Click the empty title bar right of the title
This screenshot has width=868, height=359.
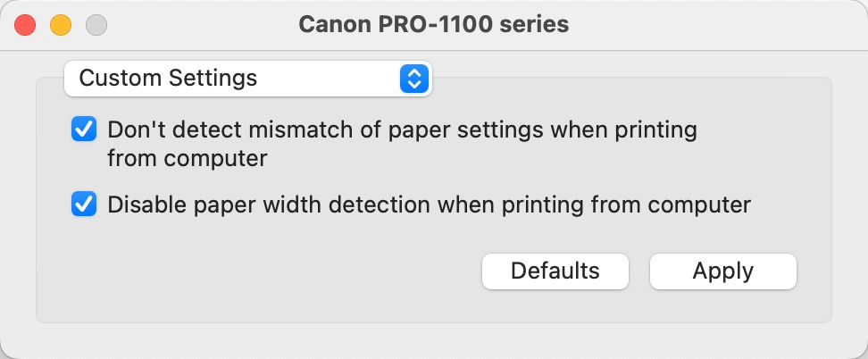pos(714,24)
